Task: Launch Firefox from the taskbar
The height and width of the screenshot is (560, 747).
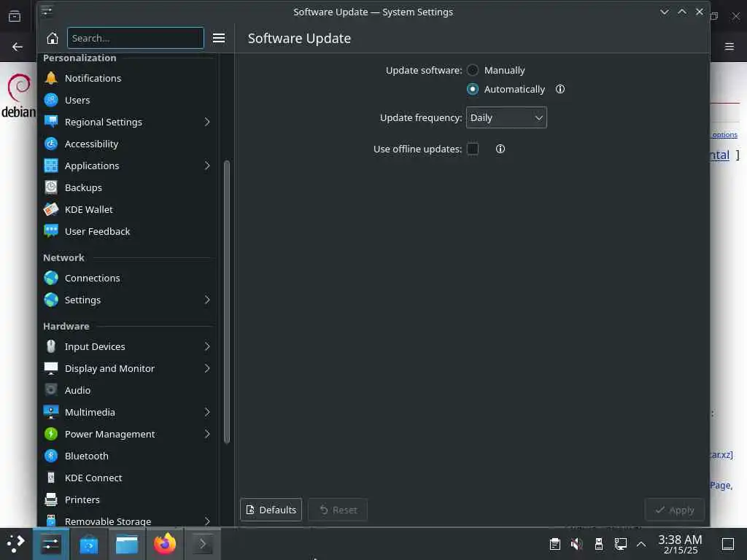Action: tap(165, 544)
